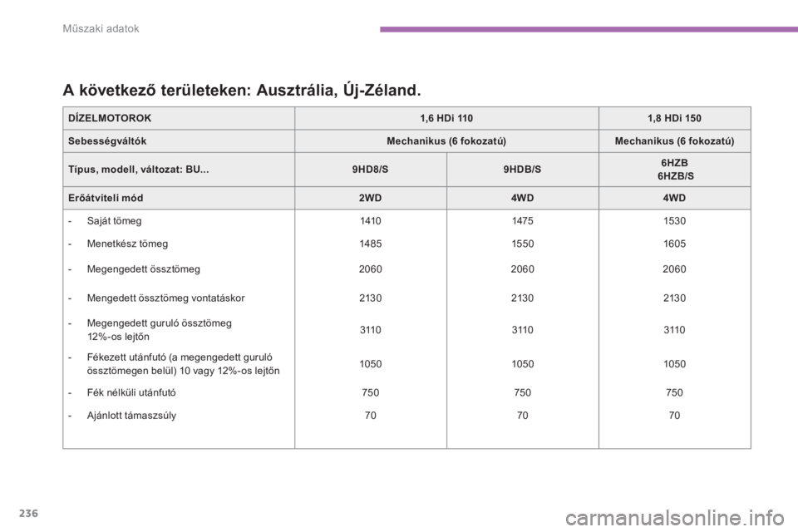Click '2130' in the 2WD column
The height and width of the screenshot is (532, 798).
[371, 298]
